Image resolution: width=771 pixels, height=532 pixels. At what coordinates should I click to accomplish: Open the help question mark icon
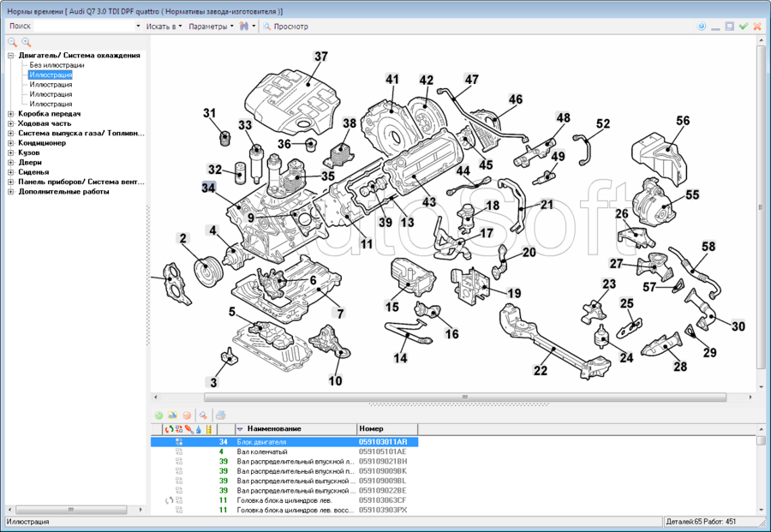(x=702, y=26)
